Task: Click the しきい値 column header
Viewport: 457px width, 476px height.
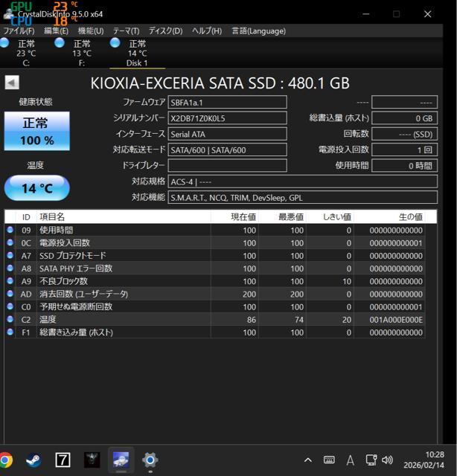Action: coord(330,216)
